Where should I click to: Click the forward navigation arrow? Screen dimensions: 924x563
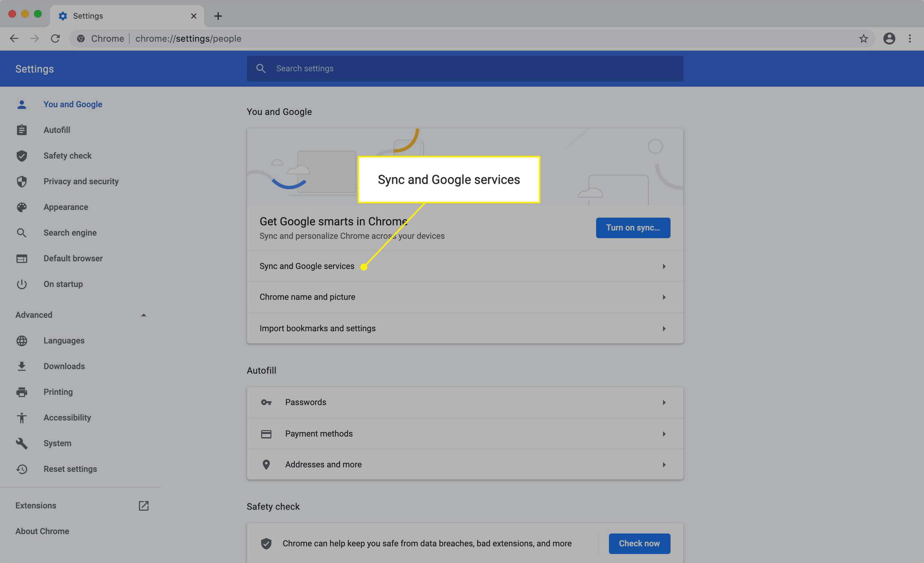click(x=35, y=38)
